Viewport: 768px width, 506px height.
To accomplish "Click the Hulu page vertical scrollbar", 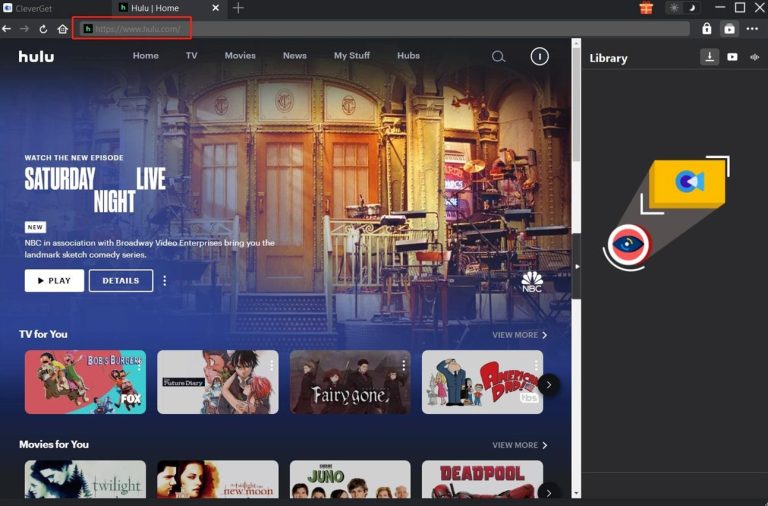I will tap(576, 105).
